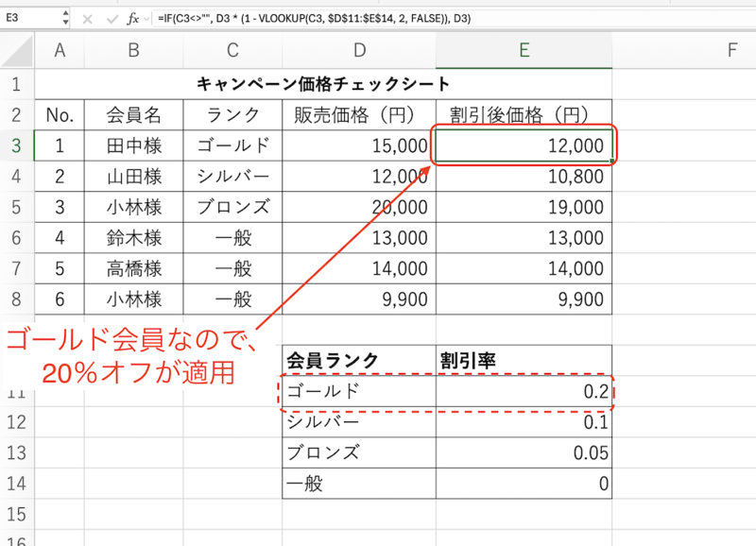The height and width of the screenshot is (546, 756).
Task: Click the stepper arrows beside the Name Box
Action: [x=65, y=16]
